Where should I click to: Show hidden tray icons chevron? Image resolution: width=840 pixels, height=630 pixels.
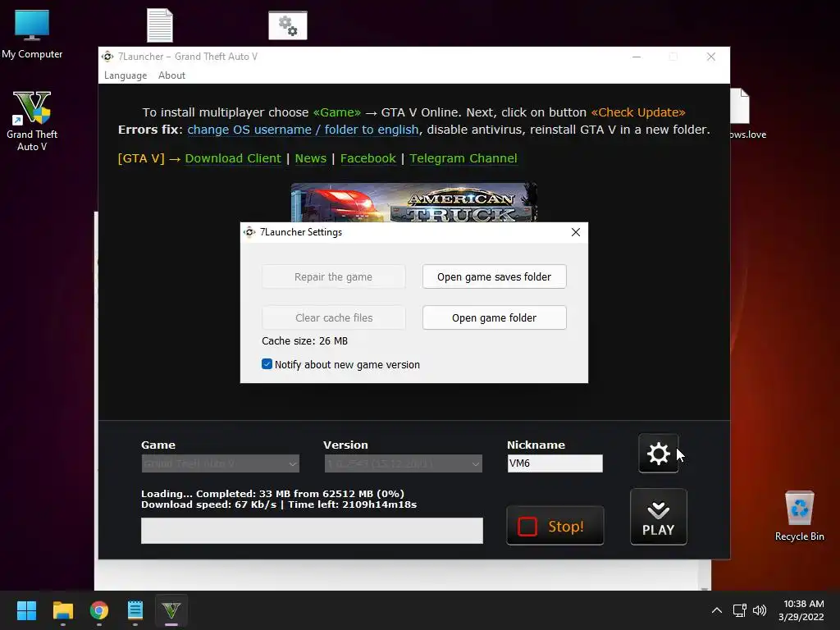[x=716, y=610]
